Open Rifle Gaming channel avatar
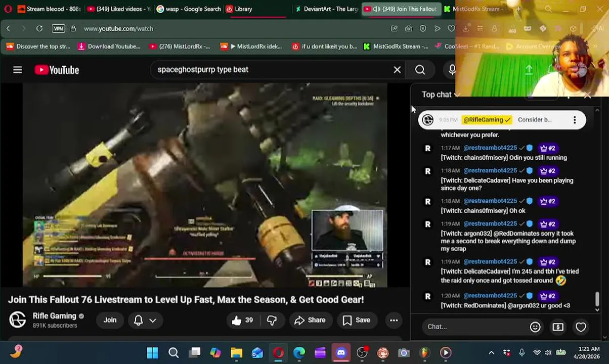 point(18,320)
